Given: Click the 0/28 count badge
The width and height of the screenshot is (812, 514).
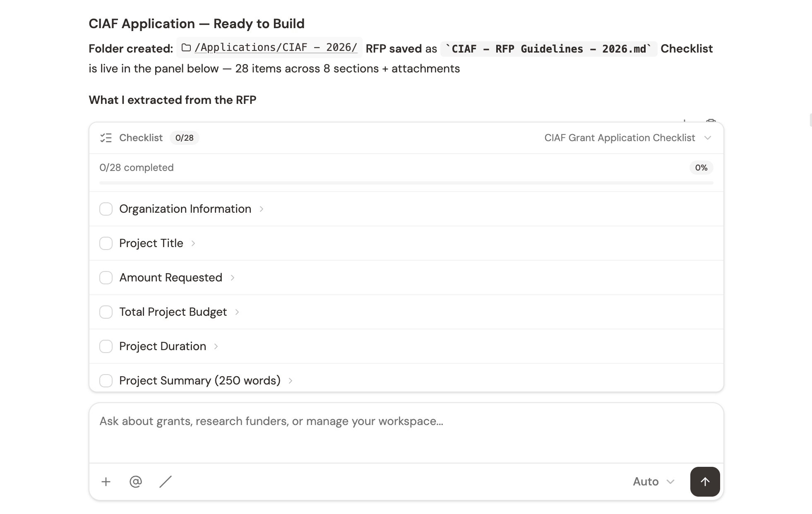Looking at the screenshot, I should click(x=184, y=138).
